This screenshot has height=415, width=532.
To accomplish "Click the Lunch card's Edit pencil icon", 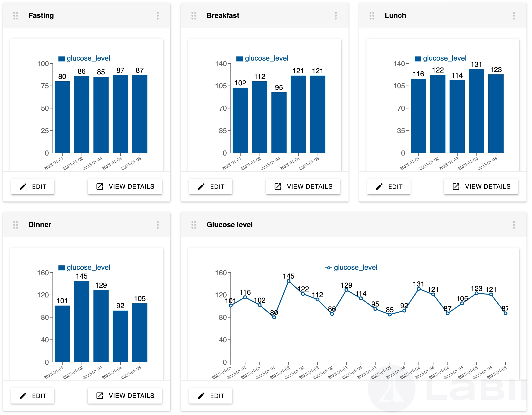I will [x=379, y=187].
